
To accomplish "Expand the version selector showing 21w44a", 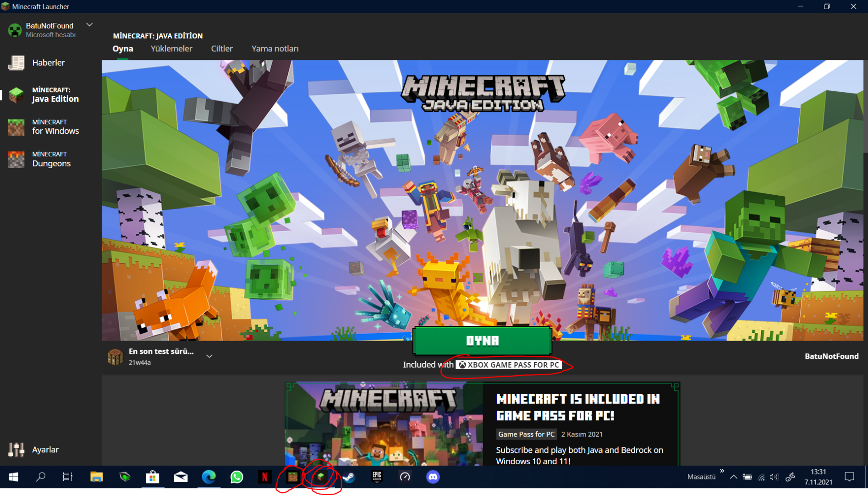I will point(209,356).
